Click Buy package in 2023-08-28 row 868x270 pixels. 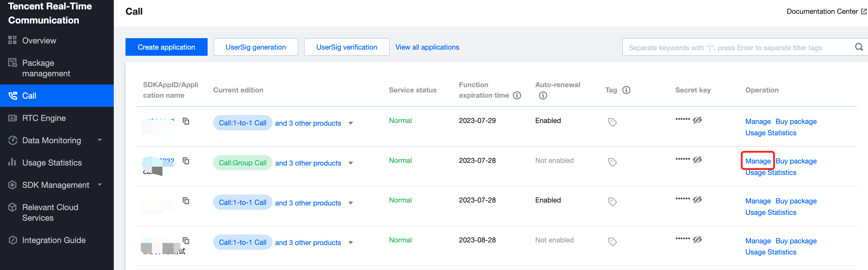point(796,241)
